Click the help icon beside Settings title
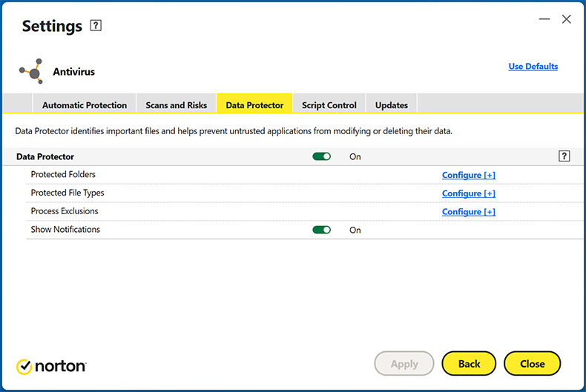 pos(96,26)
